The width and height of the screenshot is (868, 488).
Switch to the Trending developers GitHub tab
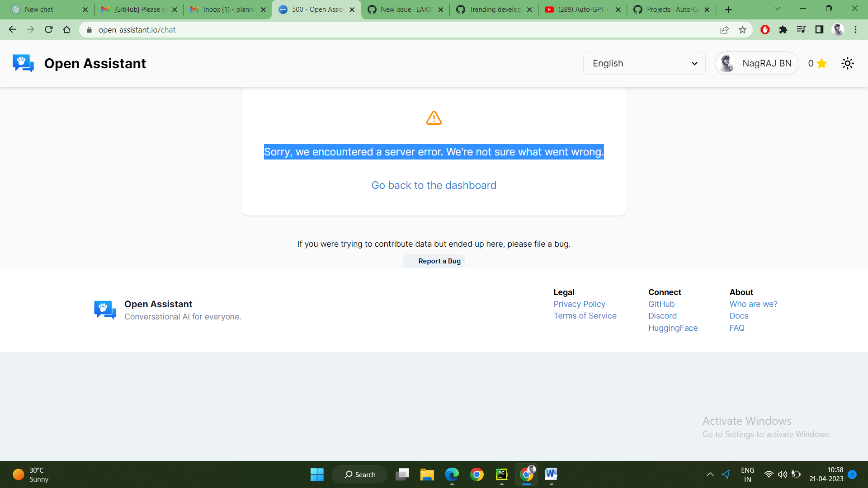click(x=494, y=9)
